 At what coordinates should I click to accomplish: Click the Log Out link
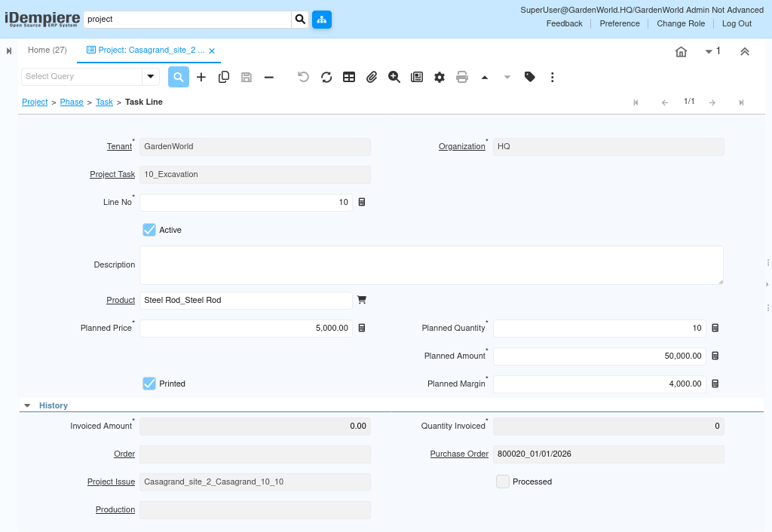[x=737, y=23]
